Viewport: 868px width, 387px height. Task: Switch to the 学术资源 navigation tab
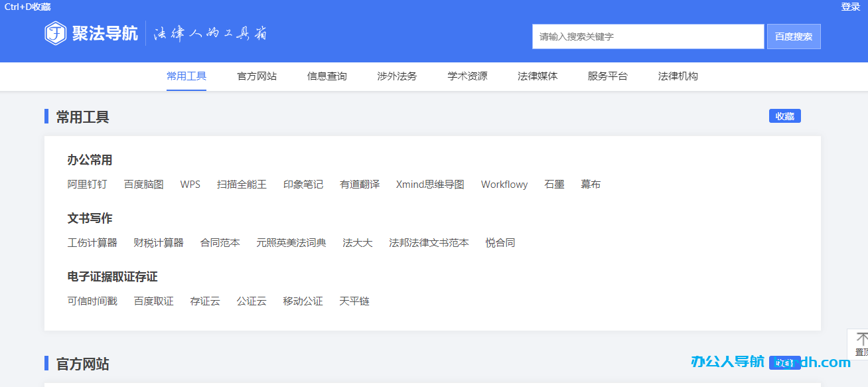(x=467, y=76)
